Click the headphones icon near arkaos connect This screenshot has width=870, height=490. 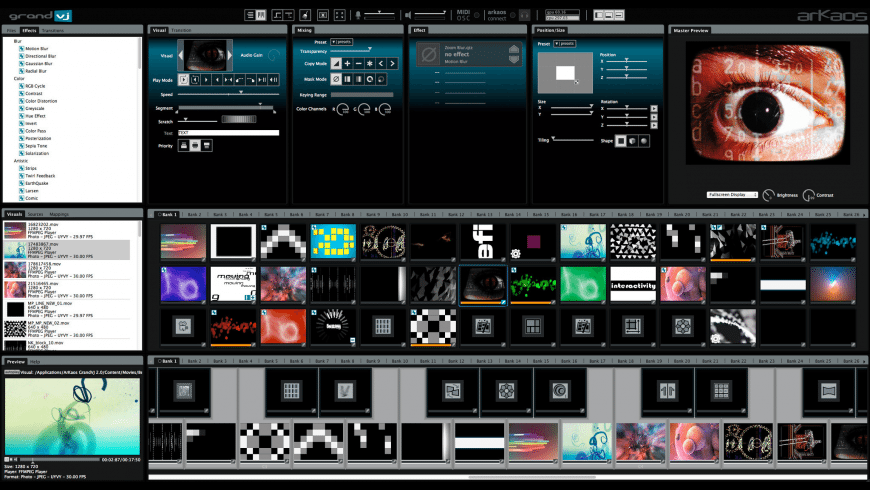coord(524,15)
